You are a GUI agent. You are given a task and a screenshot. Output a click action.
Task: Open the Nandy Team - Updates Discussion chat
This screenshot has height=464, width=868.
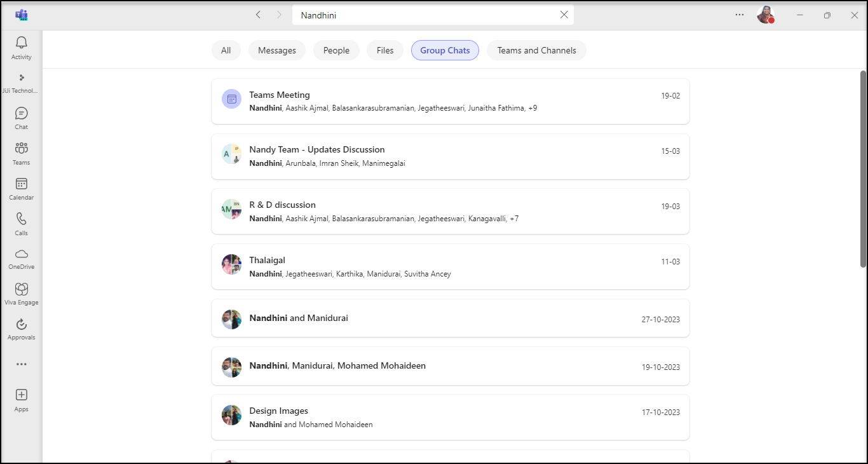(450, 156)
